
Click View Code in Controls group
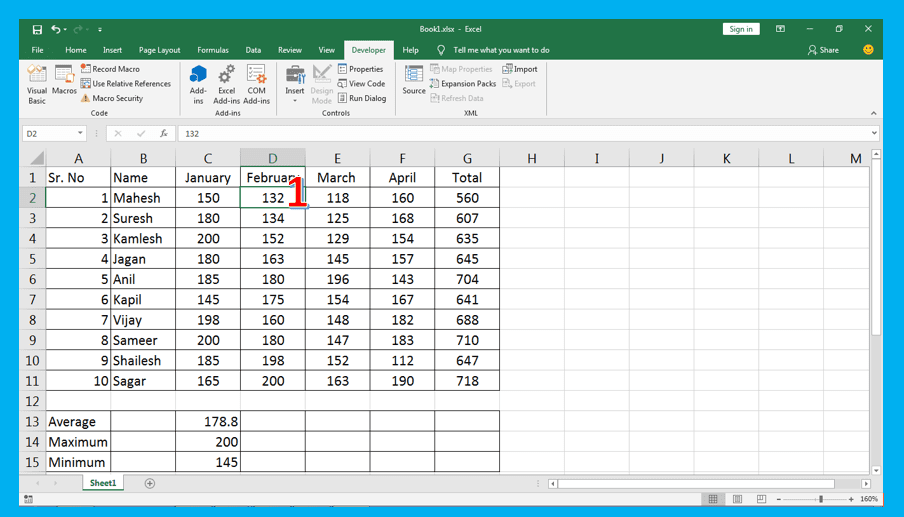point(361,84)
